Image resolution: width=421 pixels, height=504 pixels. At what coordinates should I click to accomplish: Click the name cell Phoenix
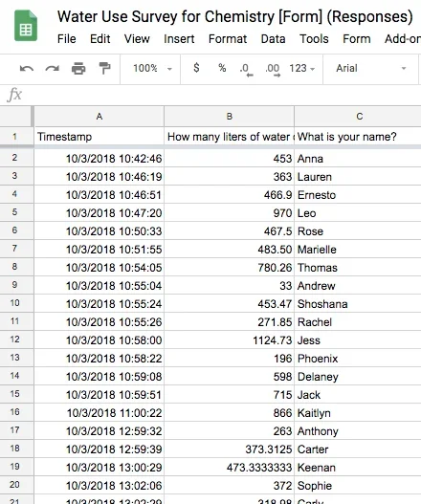click(358, 358)
